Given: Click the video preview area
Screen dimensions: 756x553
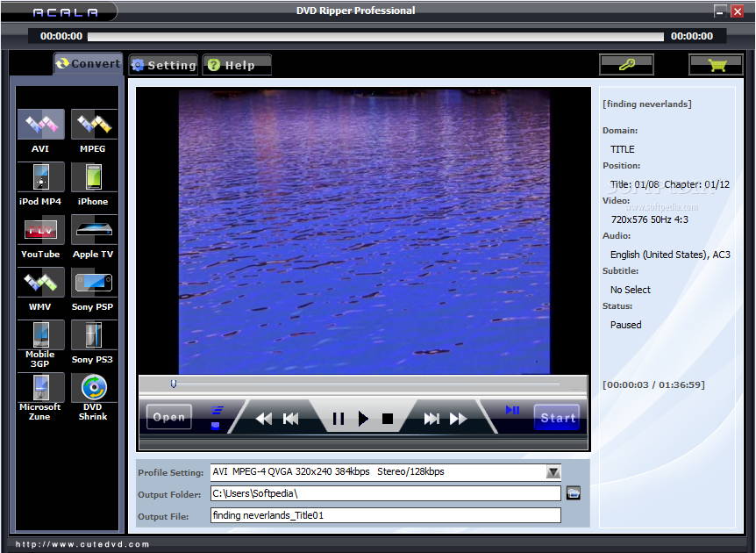Looking at the screenshot, I should click(x=364, y=231).
